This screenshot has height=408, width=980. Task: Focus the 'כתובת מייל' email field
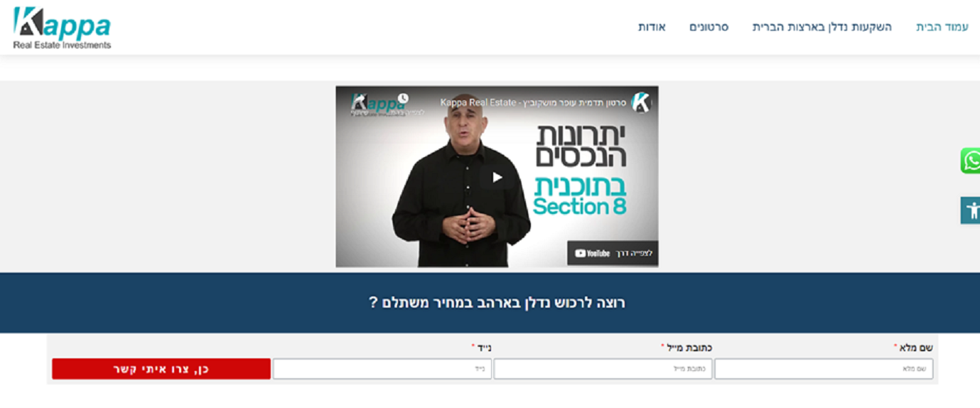pos(603,369)
